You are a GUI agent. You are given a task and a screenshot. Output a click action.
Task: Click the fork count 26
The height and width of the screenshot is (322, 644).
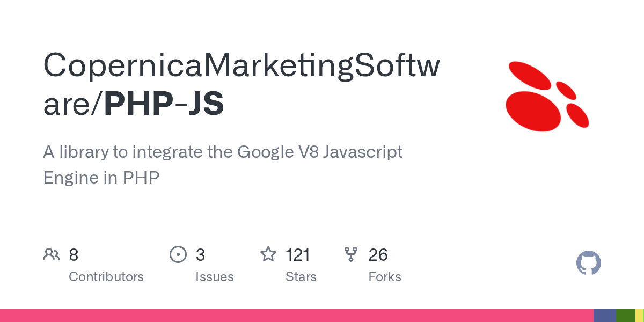point(378,255)
